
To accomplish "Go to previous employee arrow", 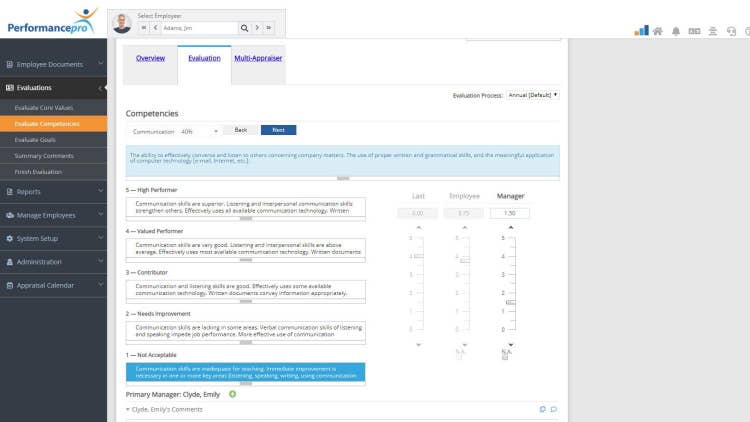I will [x=155, y=28].
